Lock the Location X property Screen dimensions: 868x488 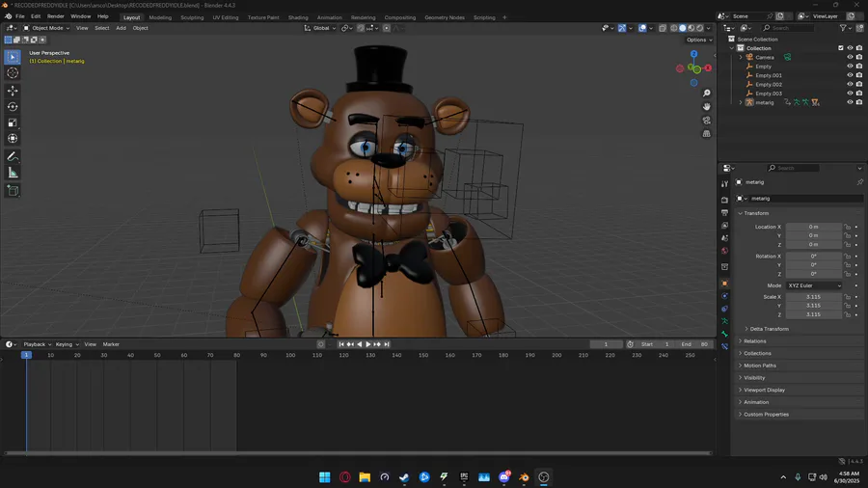click(847, 227)
